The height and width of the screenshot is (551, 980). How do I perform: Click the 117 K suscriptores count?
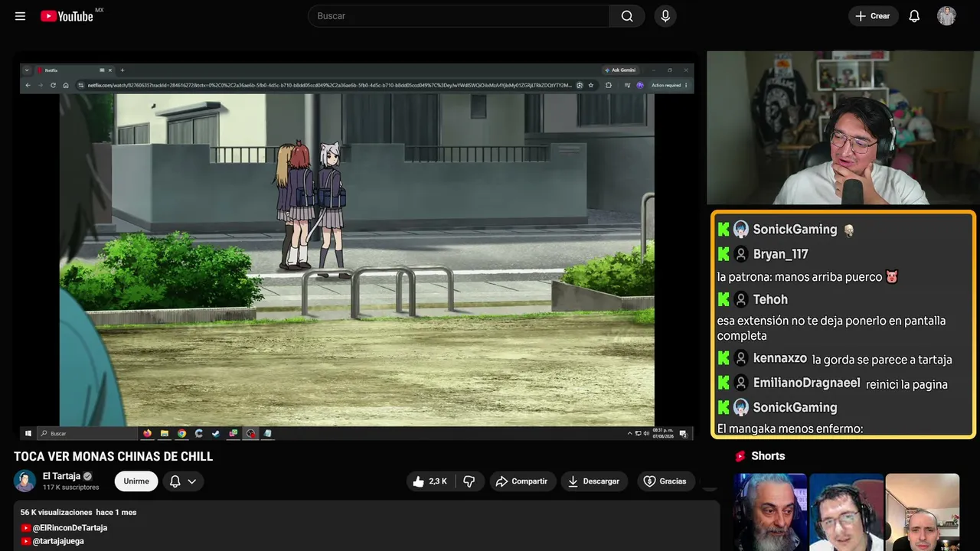pyautogui.click(x=71, y=487)
